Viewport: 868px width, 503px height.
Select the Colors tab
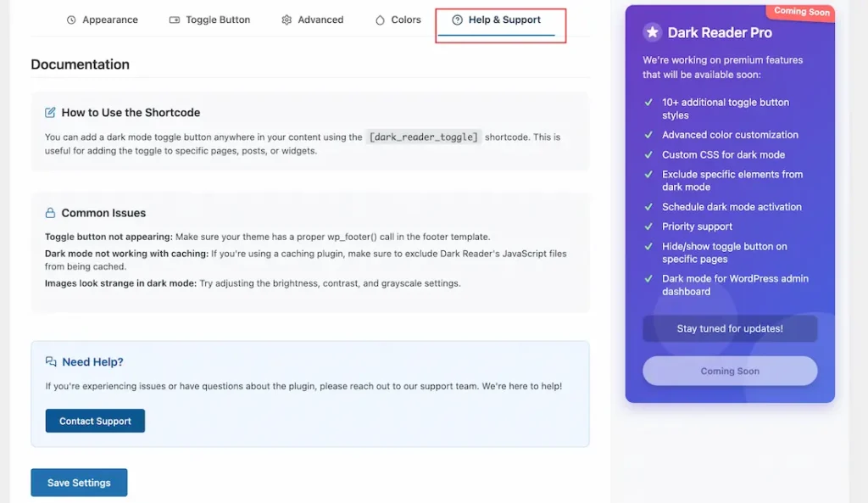click(x=406, y=20)
